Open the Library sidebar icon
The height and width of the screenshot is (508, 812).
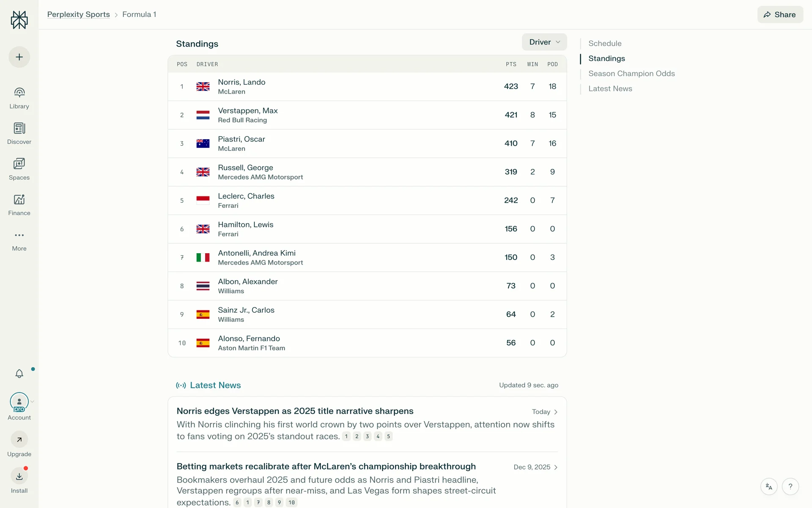click(x=19, y=93)
